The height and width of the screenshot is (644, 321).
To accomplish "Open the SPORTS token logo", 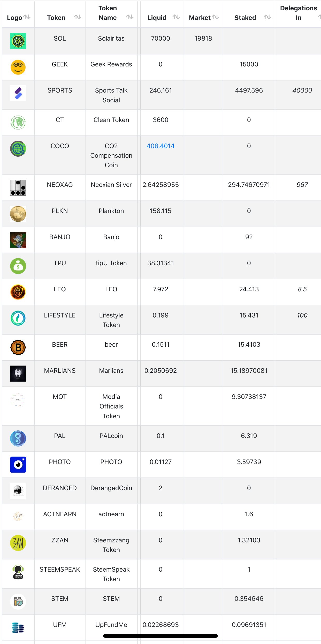I will (x=18, y=93).
